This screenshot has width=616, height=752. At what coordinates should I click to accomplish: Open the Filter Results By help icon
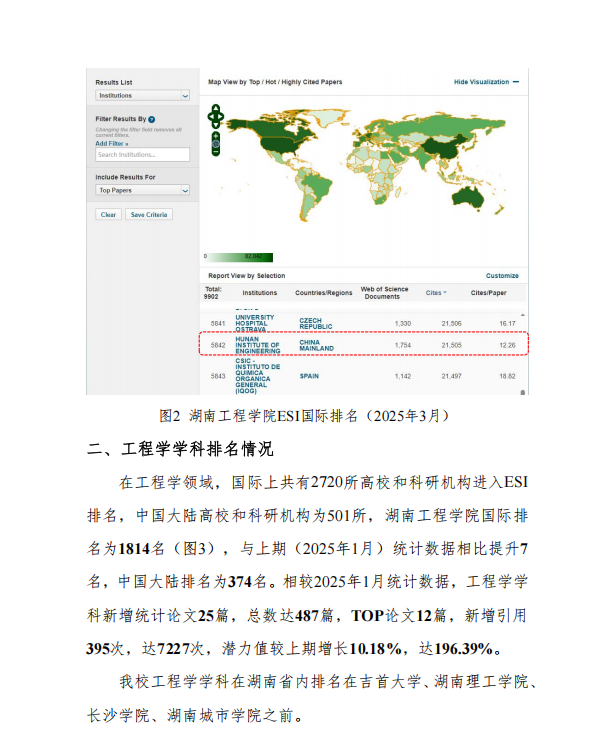pos(151,119)
